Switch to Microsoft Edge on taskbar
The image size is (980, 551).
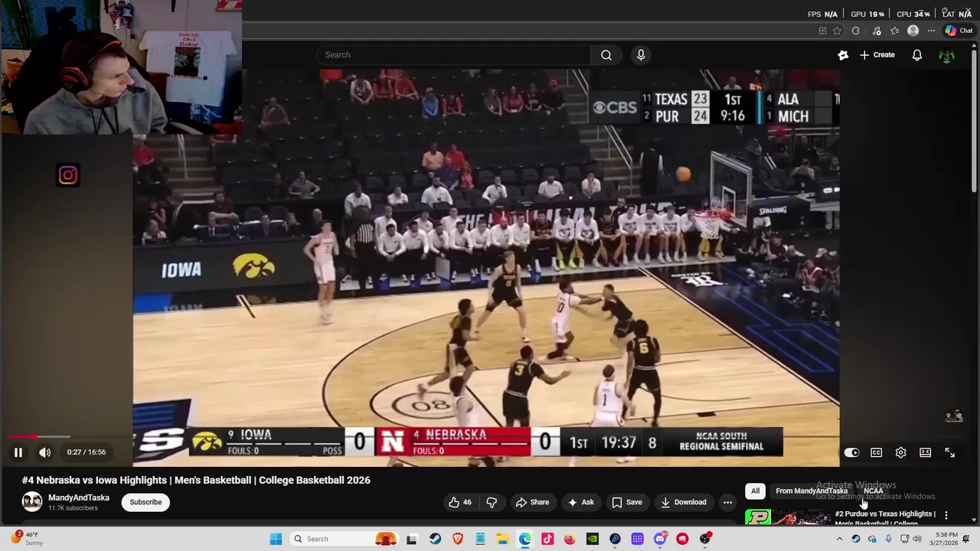point(525,539)
